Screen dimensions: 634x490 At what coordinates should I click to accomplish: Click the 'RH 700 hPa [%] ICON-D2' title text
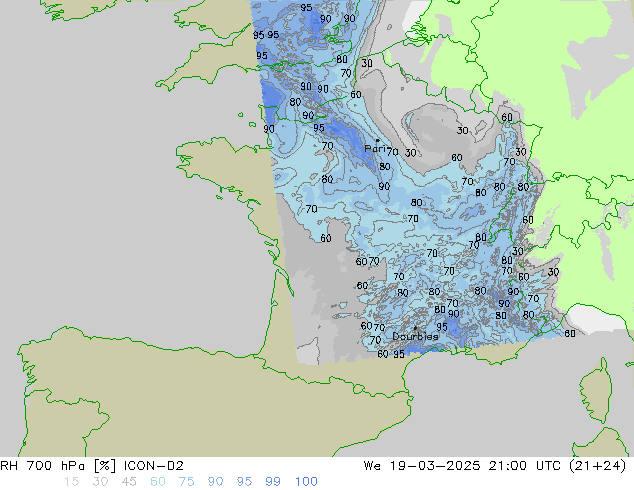92,466
